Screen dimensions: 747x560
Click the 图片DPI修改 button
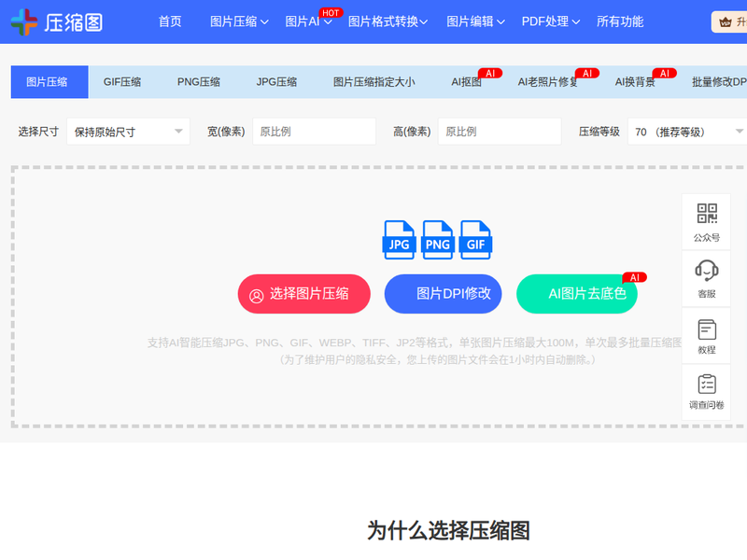[x=444, y=294]
